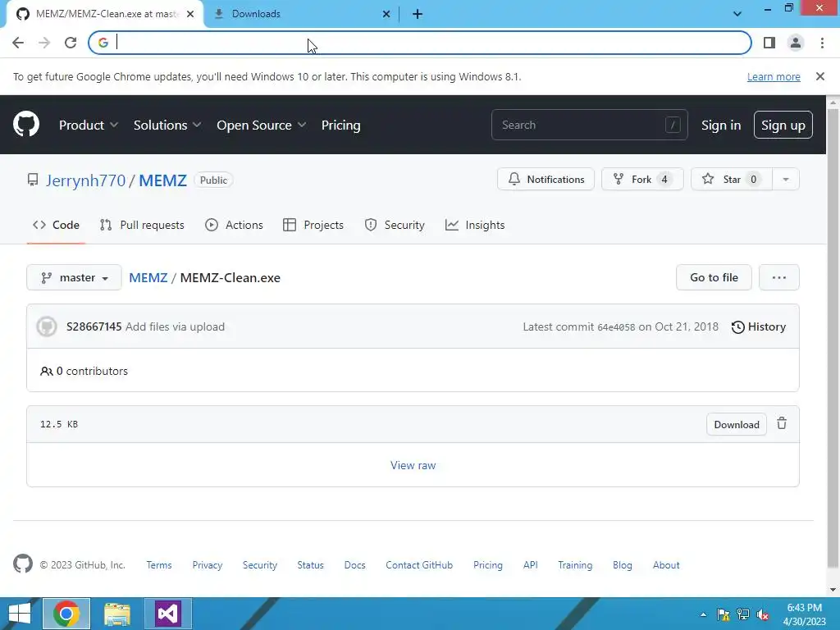Open a new tab with plus button
The width and height of the screenshot is (840, 630).
click(x=418, y=15)
